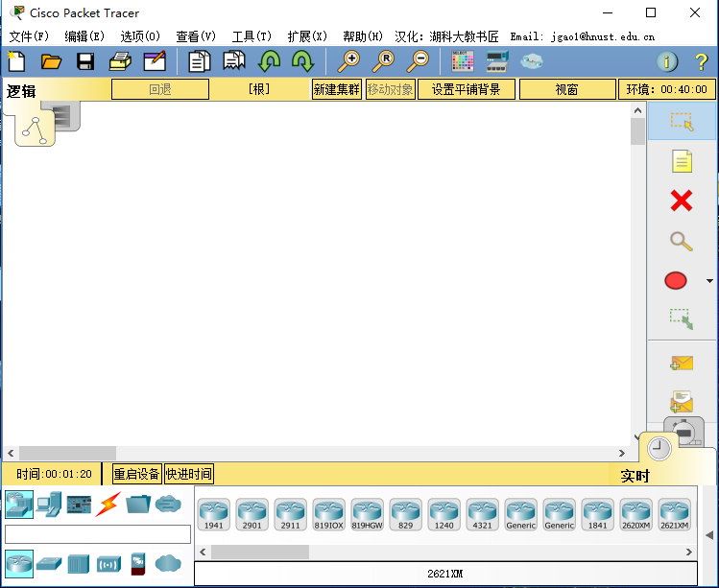Screen dimensions: 719x588
Task: Choose the Select tool in right panel
Action: [x=682, y=121]
